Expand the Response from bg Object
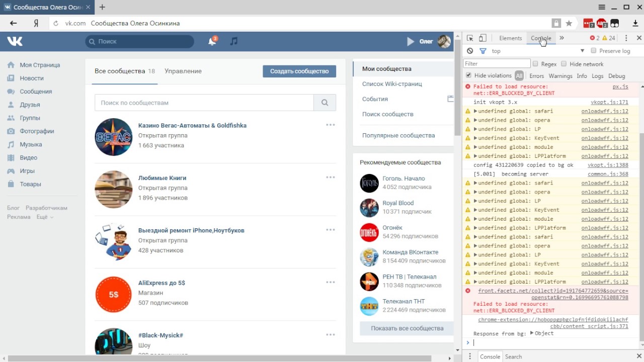Image resolution: width=644 pixels, height=362 pixels. 532,333
